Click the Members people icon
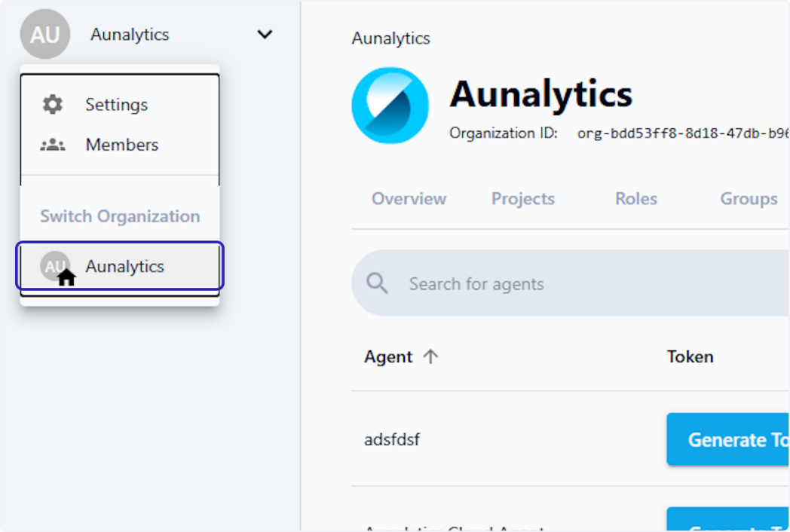 coord(53,145)
